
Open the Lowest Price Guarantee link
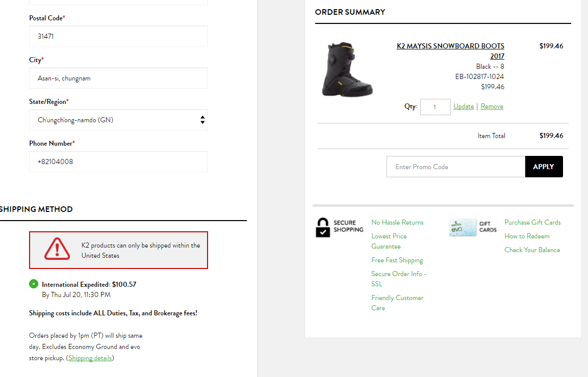389,241
